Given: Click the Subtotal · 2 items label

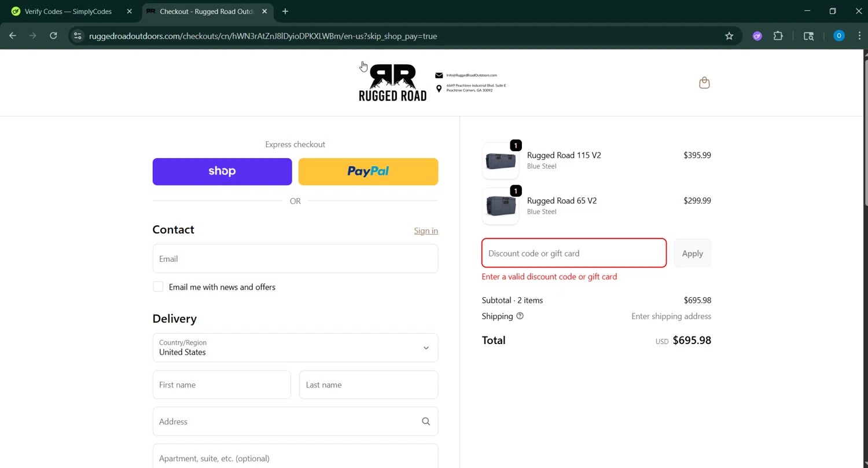Looking at the screenshot, I should click(x=512, y=300).
